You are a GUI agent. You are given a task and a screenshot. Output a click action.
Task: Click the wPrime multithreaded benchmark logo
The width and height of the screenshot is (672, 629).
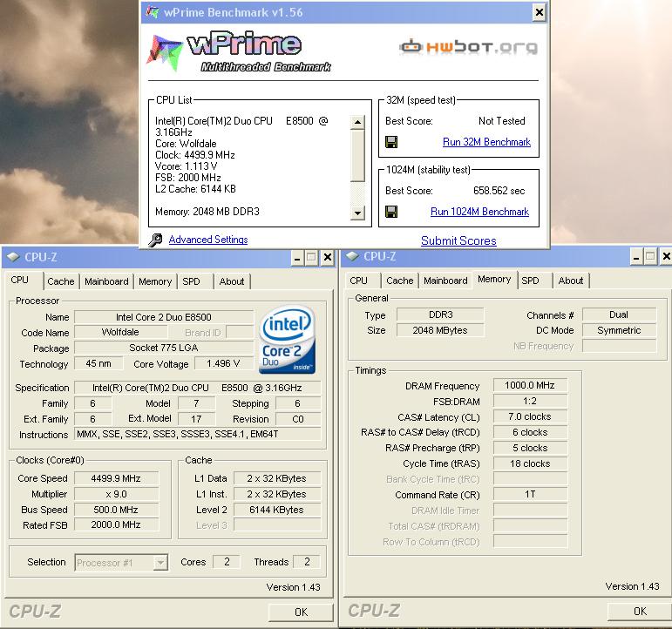coord(239,51)
